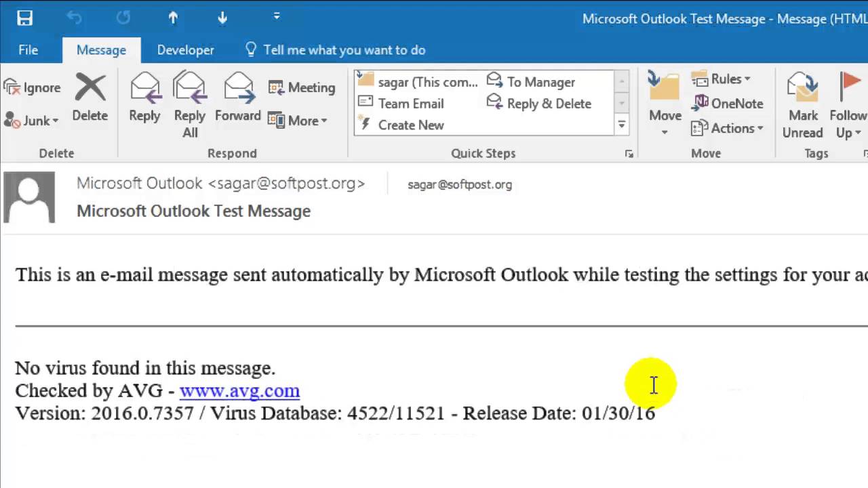
Task: Open the Junk dropdown menu
Action: tap(32, 121)
